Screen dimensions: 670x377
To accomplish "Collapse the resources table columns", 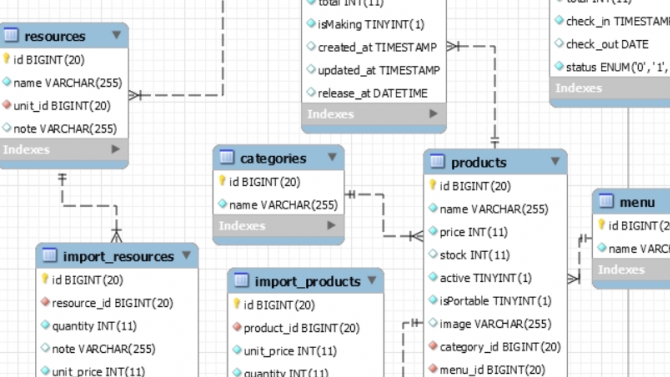I will pyautogui.click(x=116, y=35).
